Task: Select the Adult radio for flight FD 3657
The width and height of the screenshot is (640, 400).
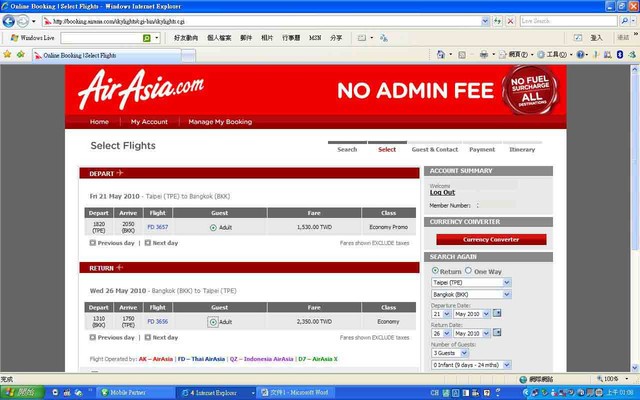Action: [x=213, y=228]
